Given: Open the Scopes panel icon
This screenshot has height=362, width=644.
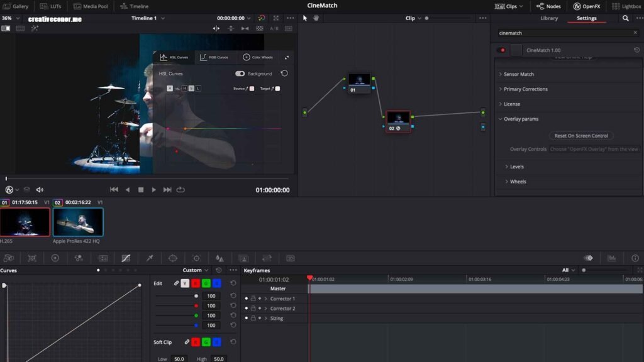Looking at the screenshot, I should point(611,258).
